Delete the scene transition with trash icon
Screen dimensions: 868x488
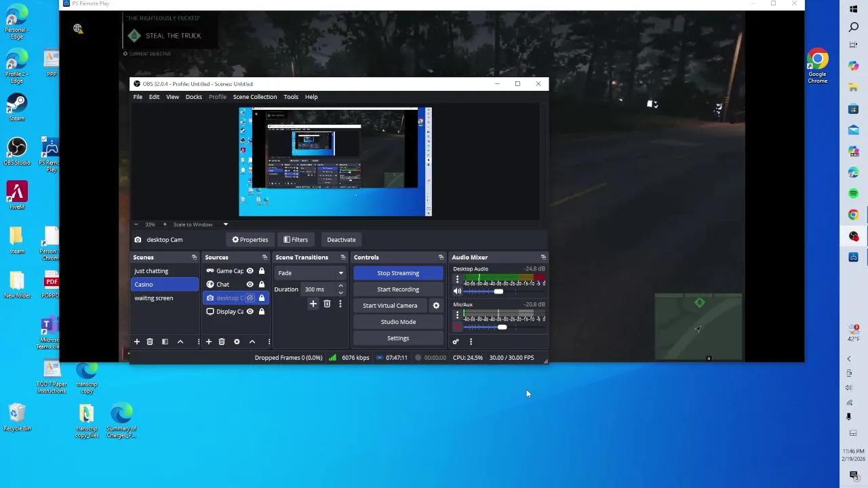[x=327, y=304]
